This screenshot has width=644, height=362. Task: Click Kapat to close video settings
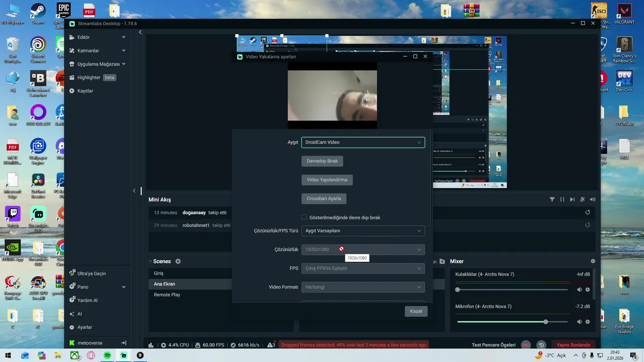(416, 311)
